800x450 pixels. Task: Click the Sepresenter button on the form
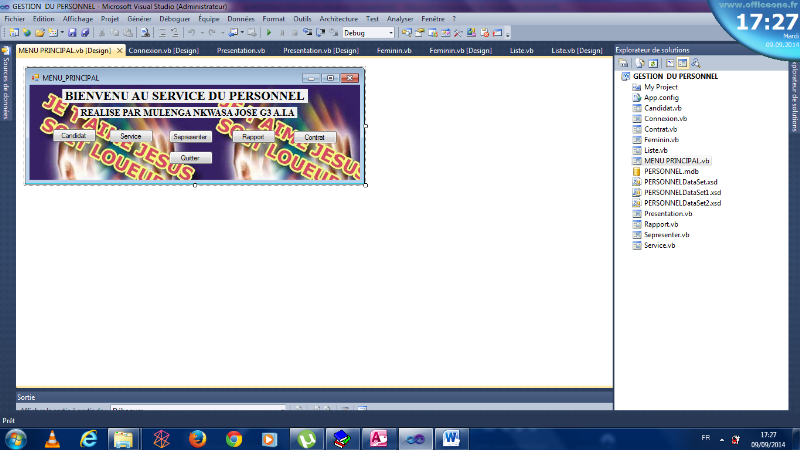(190, 137)
